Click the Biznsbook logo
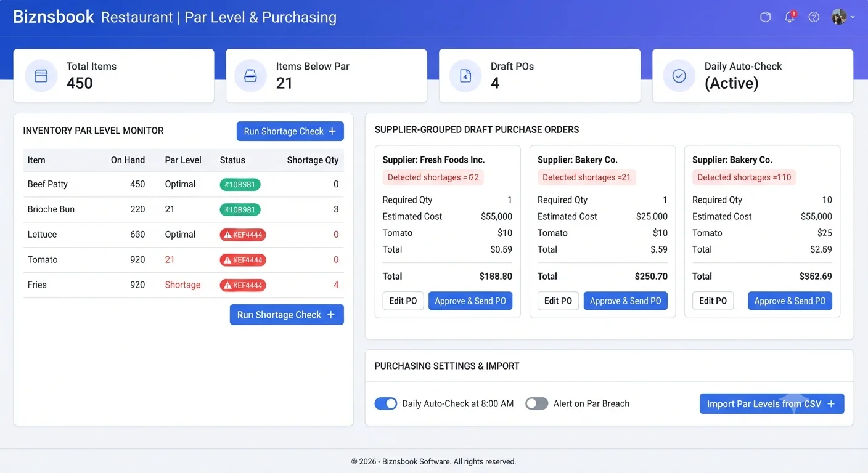This screenshot has width=868, height=473. tap(54, 17)
